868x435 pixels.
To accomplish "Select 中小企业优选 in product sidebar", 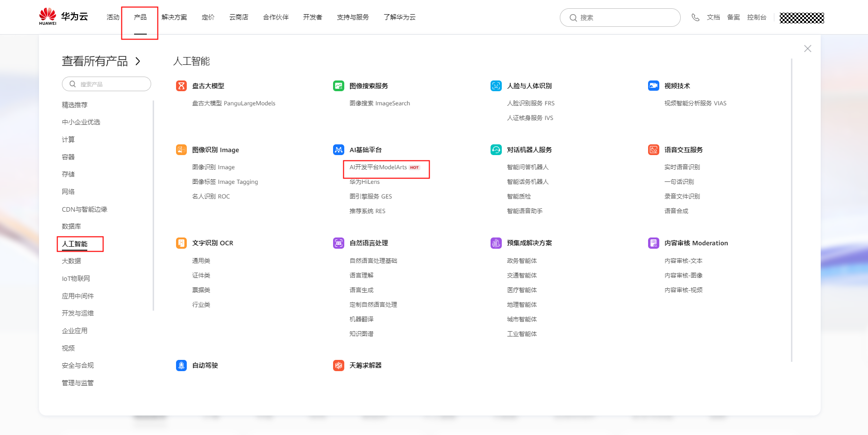I will click(x=81, y=122).
